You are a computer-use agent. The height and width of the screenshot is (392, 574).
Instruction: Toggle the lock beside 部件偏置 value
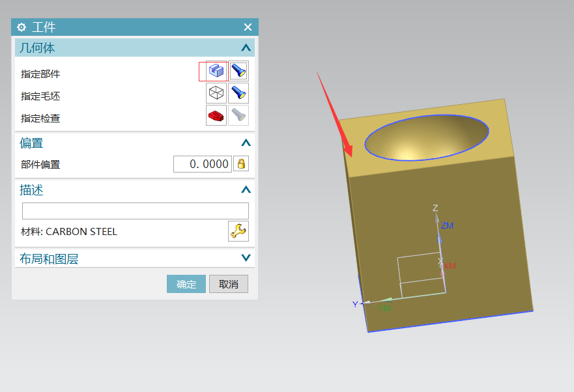tap(241, 164)
